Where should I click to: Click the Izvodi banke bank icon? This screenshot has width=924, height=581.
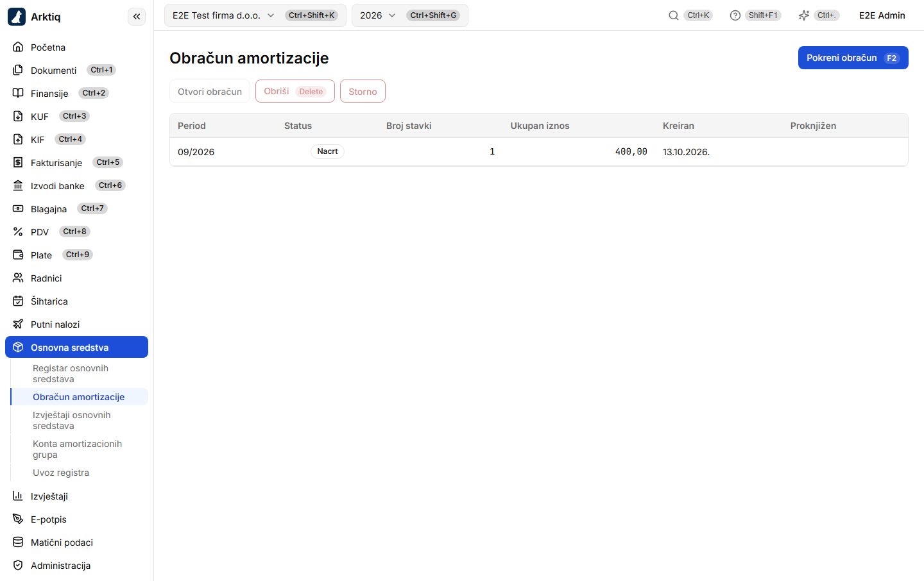pos(18,185)
